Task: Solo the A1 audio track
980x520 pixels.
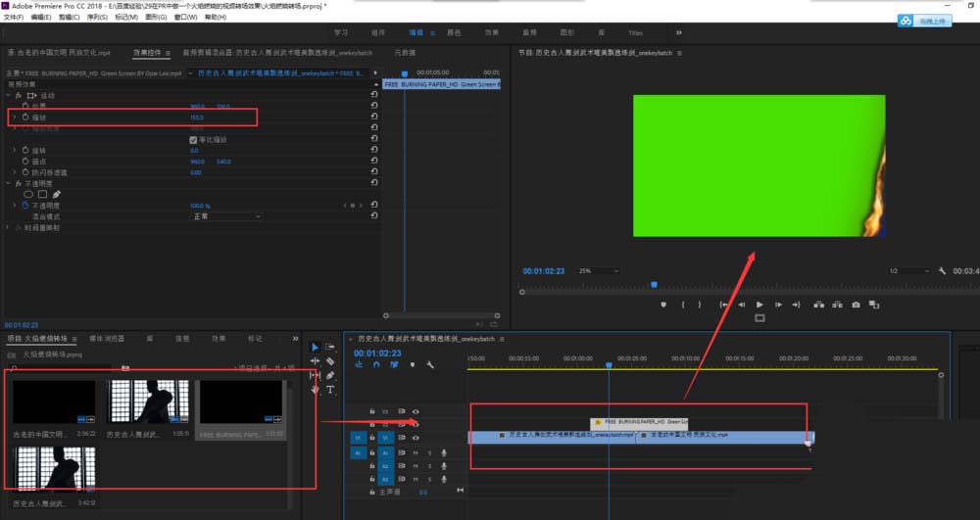Action: coord(429,452)
